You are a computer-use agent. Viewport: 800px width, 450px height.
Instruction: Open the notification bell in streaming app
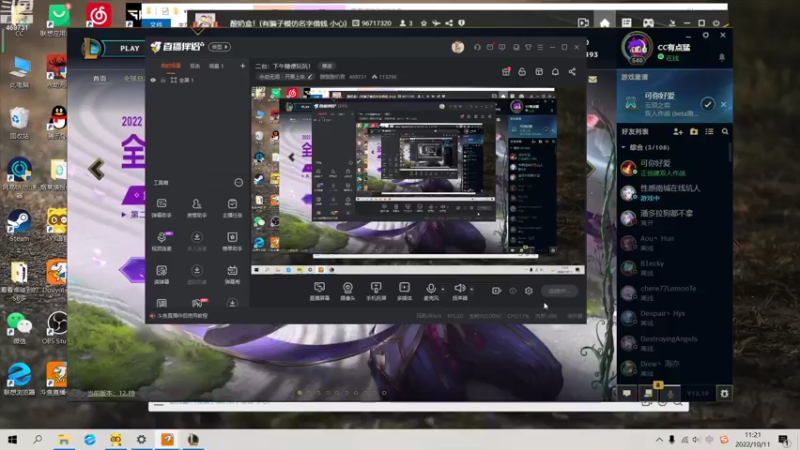pos(555,72)
